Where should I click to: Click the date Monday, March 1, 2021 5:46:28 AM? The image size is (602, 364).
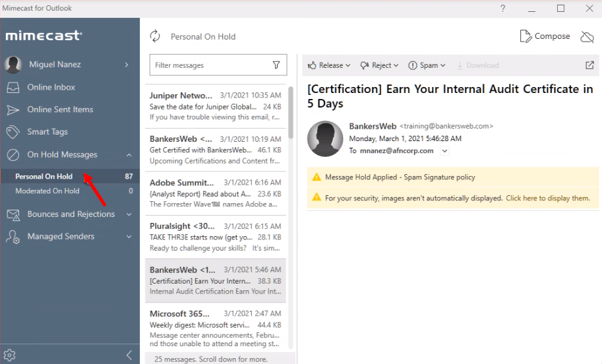pos(405,138)
